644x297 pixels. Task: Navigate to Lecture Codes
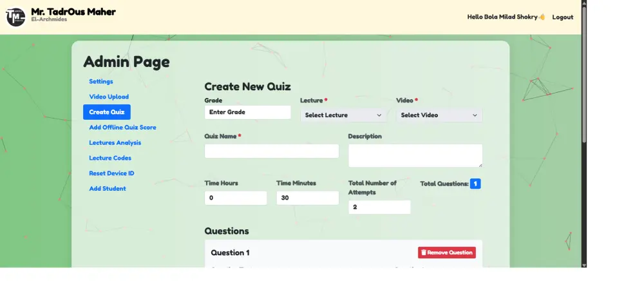click(110, 158)
